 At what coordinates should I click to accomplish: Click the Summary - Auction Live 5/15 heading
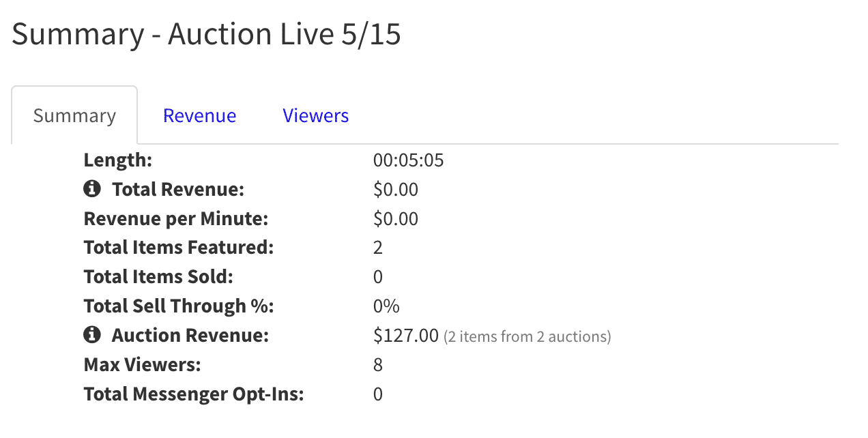[x=206, y=34]
